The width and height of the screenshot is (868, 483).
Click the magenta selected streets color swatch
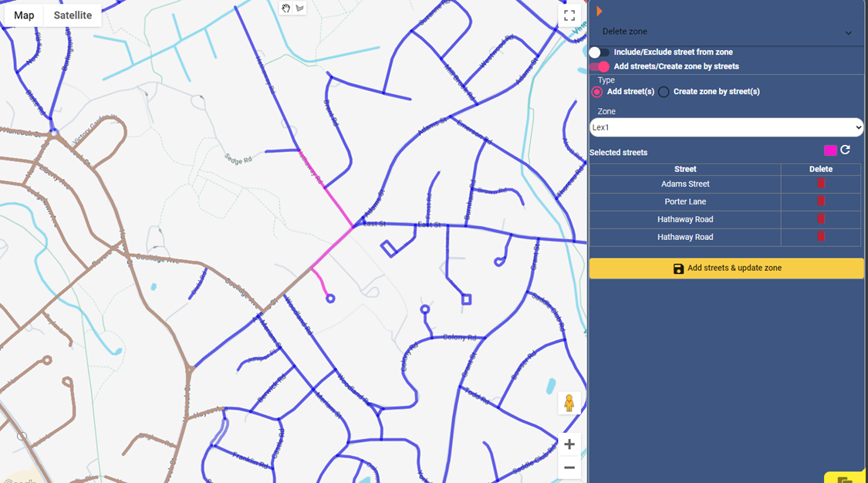[830, 150]
